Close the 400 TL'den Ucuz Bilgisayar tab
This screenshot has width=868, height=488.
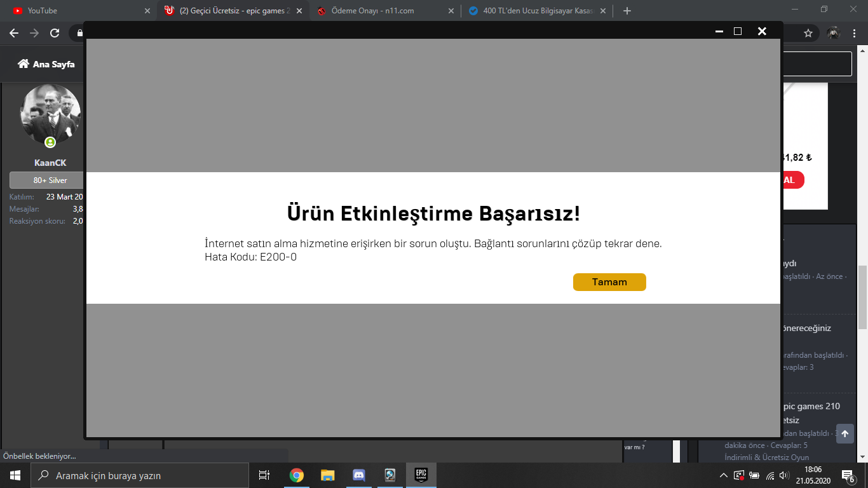tap(604, 11)
